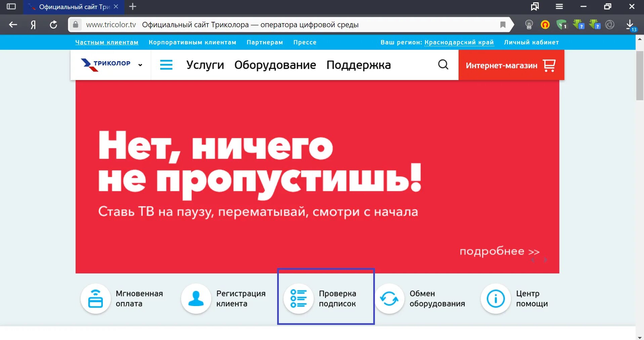Open browser downloads with badge 13
This screenshot has height=340, width=644.
pyautogui.click(x=631, y=25)
